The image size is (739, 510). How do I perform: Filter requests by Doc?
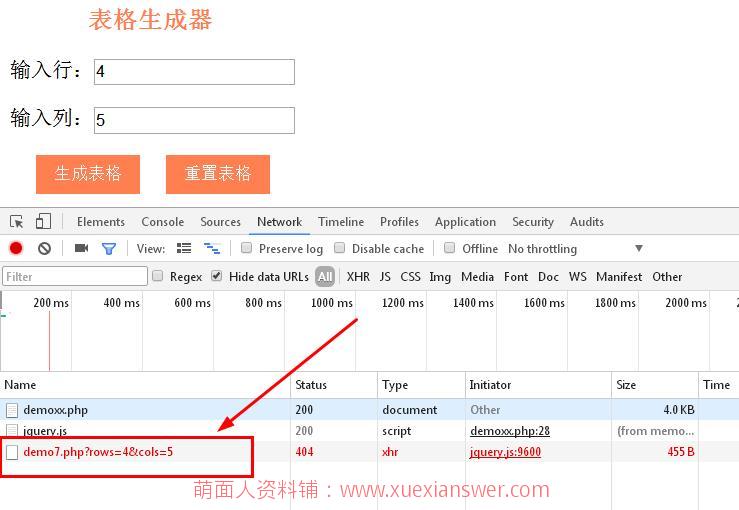coord(549,277)
